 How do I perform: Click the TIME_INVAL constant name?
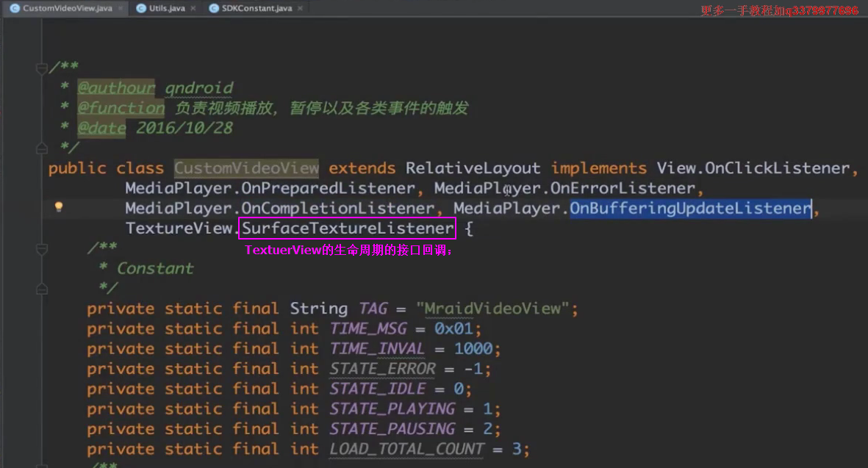pyautogui.click(x=378, y=348)
